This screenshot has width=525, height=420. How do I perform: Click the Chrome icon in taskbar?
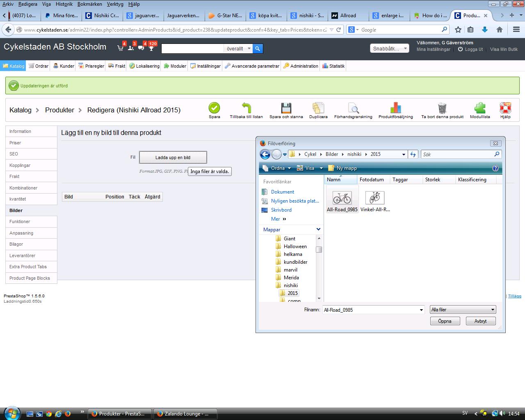click(x=49, y=414)
